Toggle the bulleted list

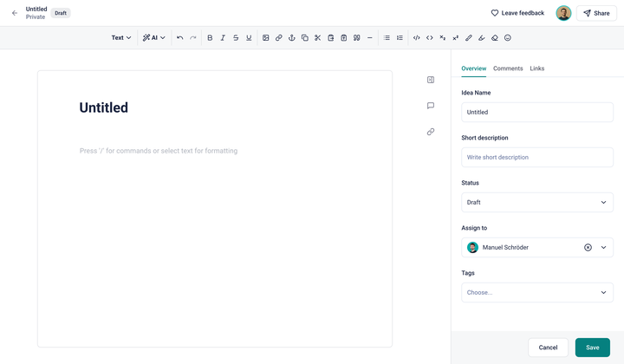(x=387, y=38)
